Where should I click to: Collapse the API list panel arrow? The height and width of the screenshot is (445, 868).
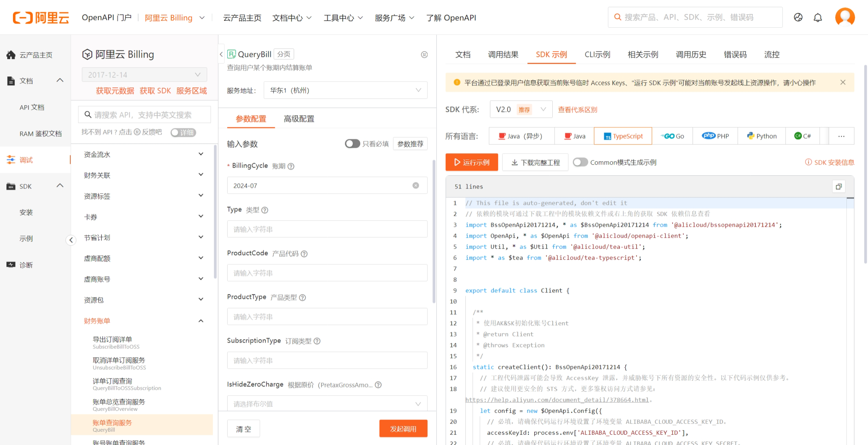coord(221,54)
